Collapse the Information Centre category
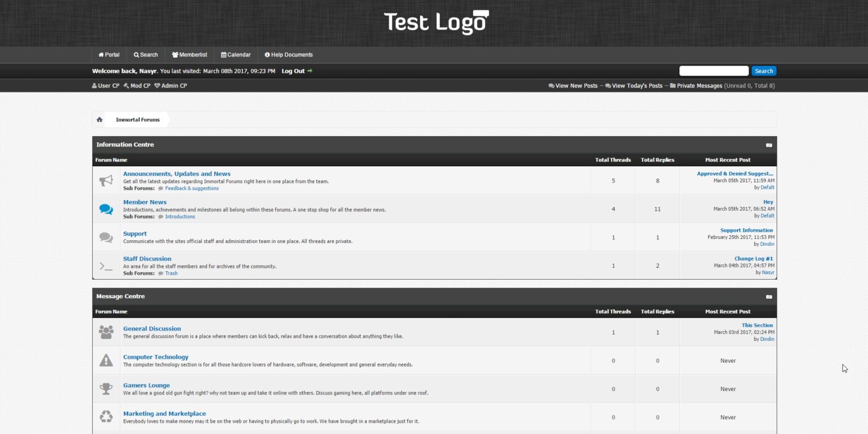 point(769,145)
